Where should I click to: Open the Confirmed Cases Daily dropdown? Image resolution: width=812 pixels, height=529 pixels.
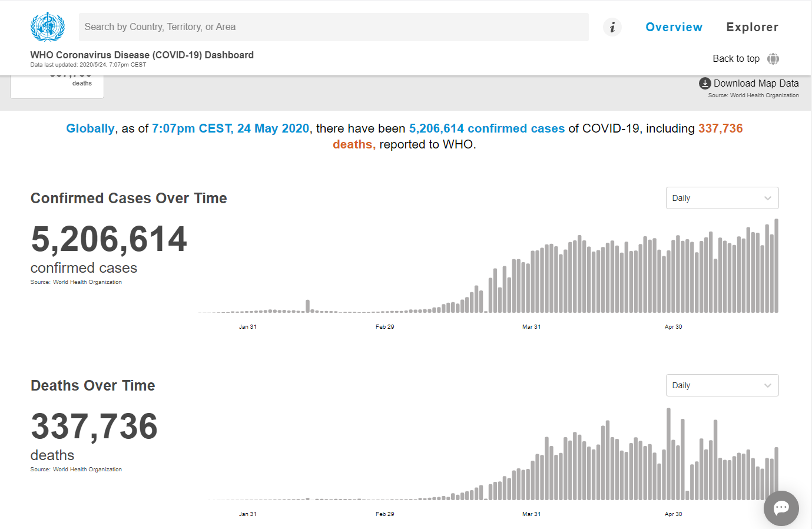(x=722, y=198)
